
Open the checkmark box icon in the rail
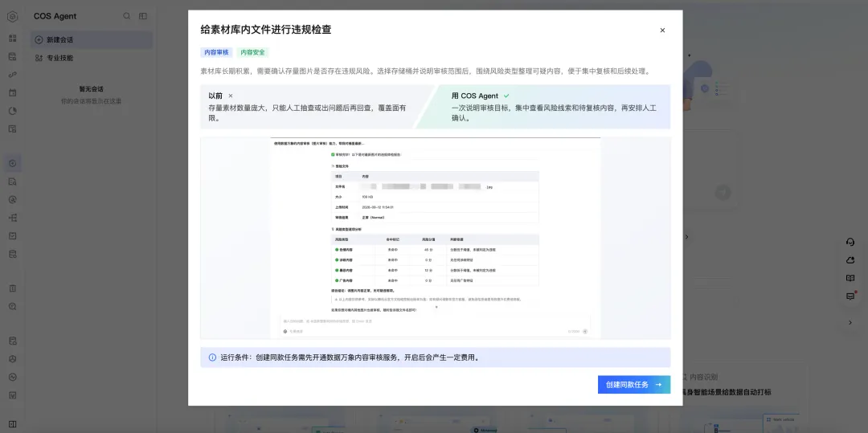coord(12,235)
